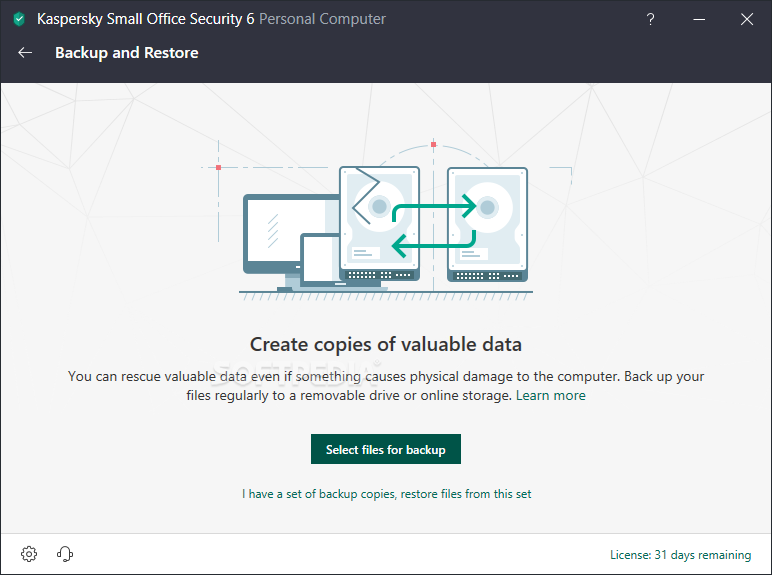The image size is (772, 575).
Task: Open the settings gear icon
Action: click(x=29, y=554)
